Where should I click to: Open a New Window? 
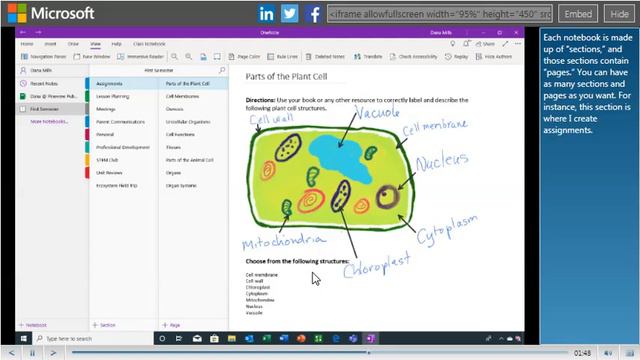92,57
